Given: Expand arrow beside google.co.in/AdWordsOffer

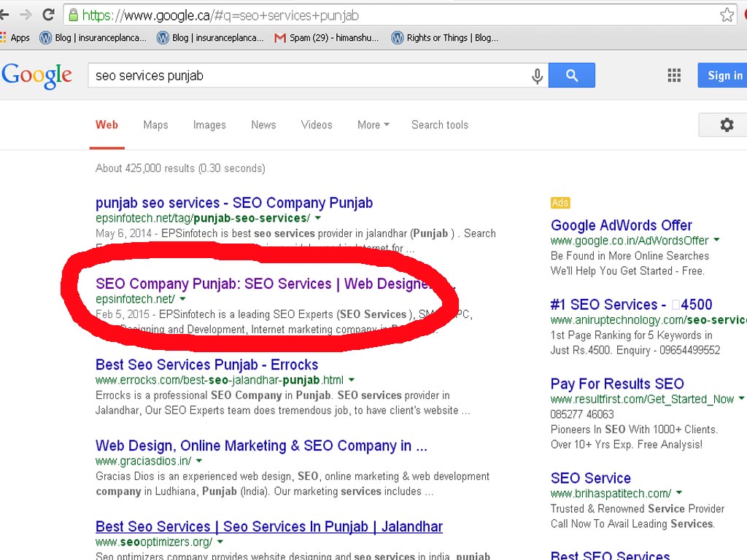Looking at the screenshot, I should coord(716,241).
